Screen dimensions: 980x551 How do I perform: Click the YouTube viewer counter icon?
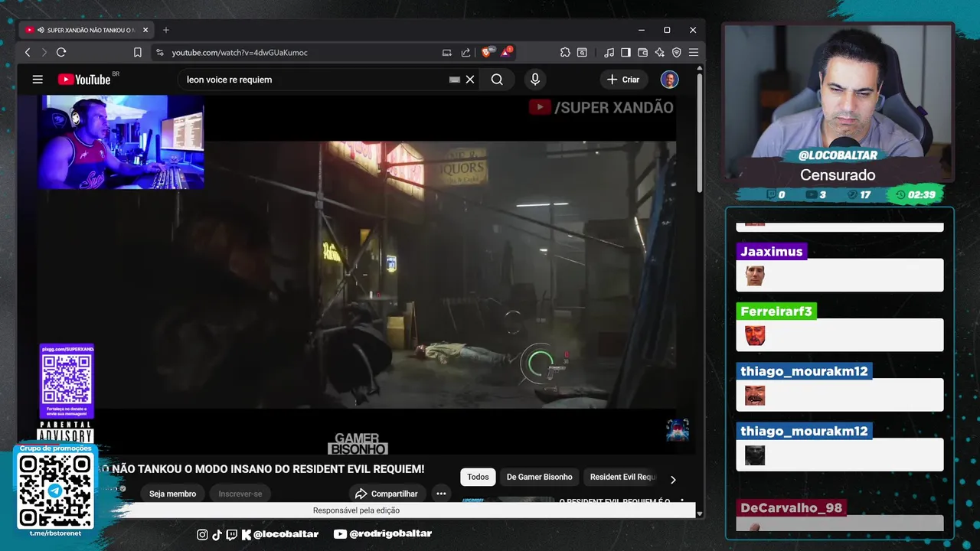click(811, 195)
